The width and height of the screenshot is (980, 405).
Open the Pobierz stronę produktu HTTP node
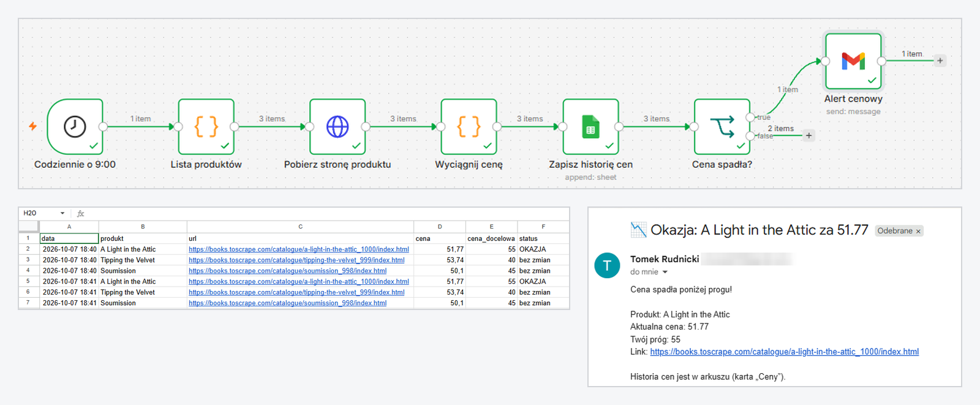337,126
